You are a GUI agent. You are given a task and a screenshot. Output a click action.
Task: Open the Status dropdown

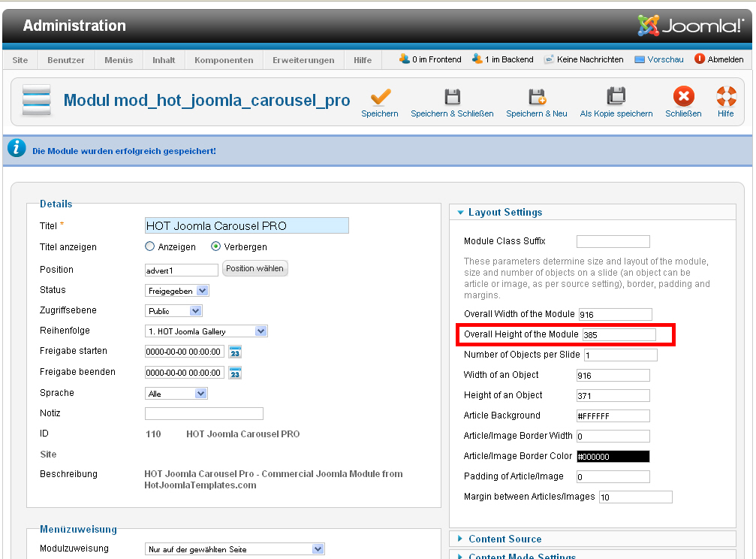point(177,291)
